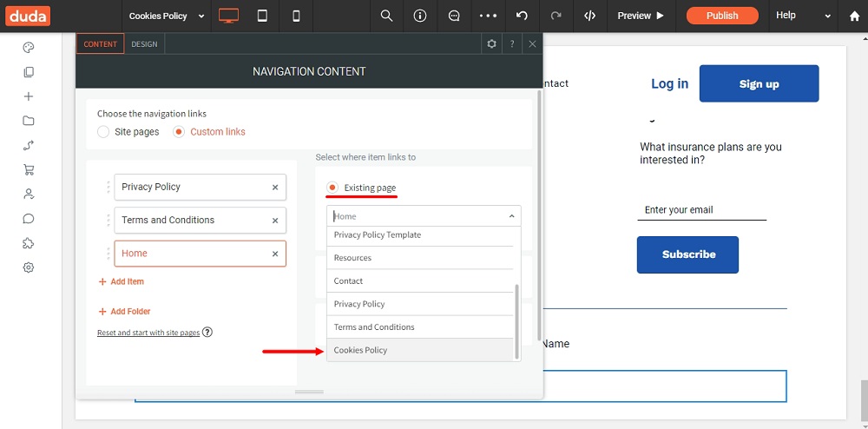
Task: Switch to tablet view icon
Action: [262, 16]
